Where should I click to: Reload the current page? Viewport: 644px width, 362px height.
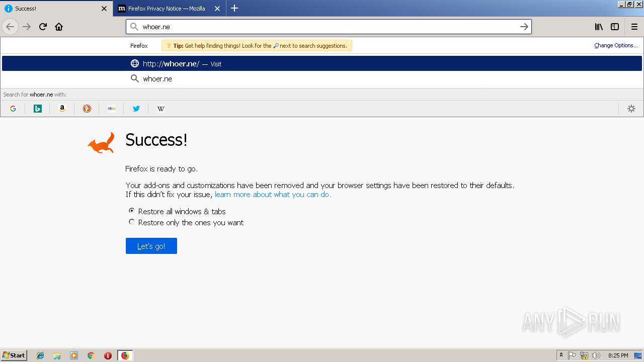click(43, 27)
